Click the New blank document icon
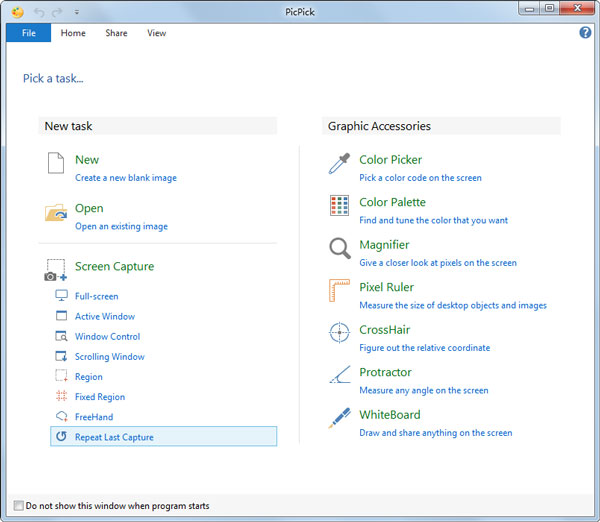 coord(55,165)
